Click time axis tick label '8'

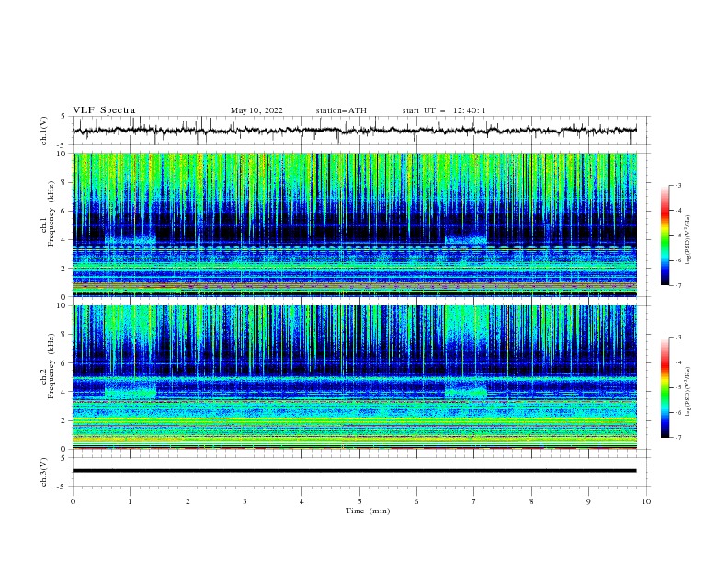tap(531, 501)
